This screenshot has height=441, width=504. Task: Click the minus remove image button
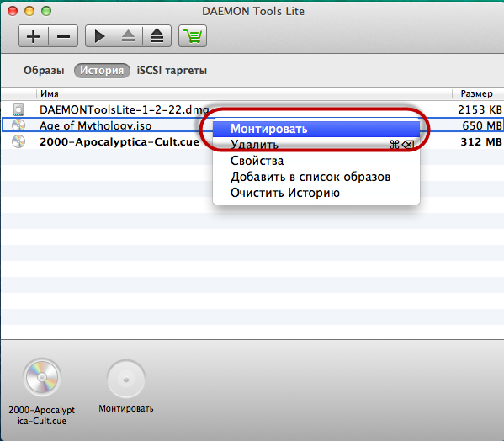click(63, 36)
